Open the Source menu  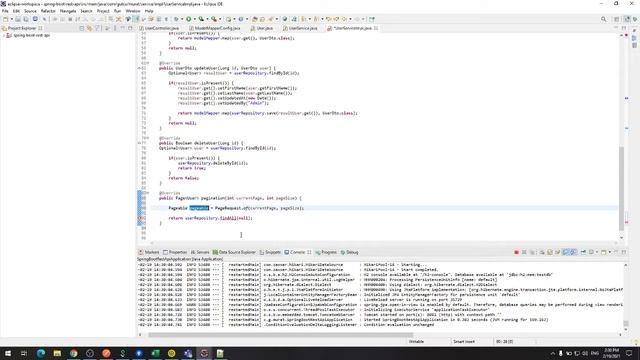[30, 11]
